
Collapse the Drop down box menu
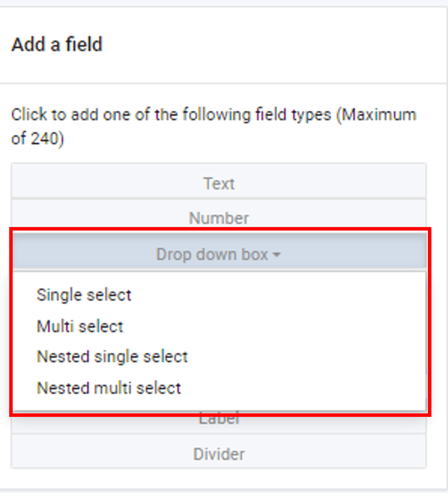[x=213, y=255]
